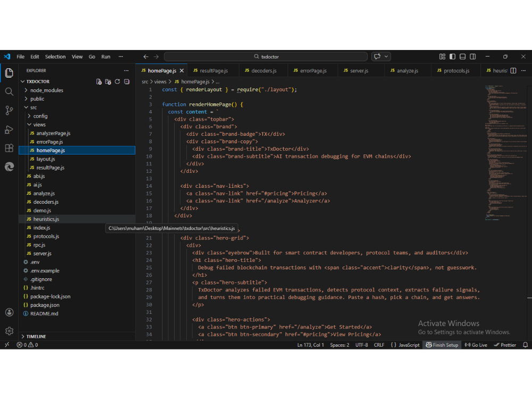Open the View menu
The height and width of the screenshot is (399, 532).
[x=77, y=57]
